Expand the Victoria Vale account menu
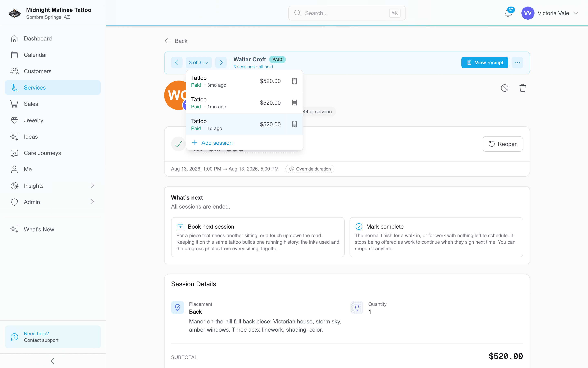The width and height of the screenshot is (588, 368). (550, 13)
